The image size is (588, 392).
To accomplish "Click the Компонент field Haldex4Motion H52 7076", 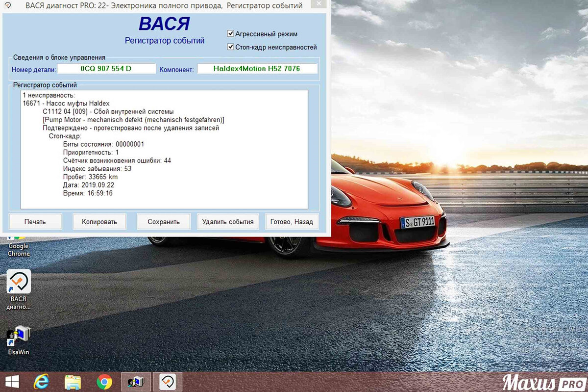I will tap(257, 69).
